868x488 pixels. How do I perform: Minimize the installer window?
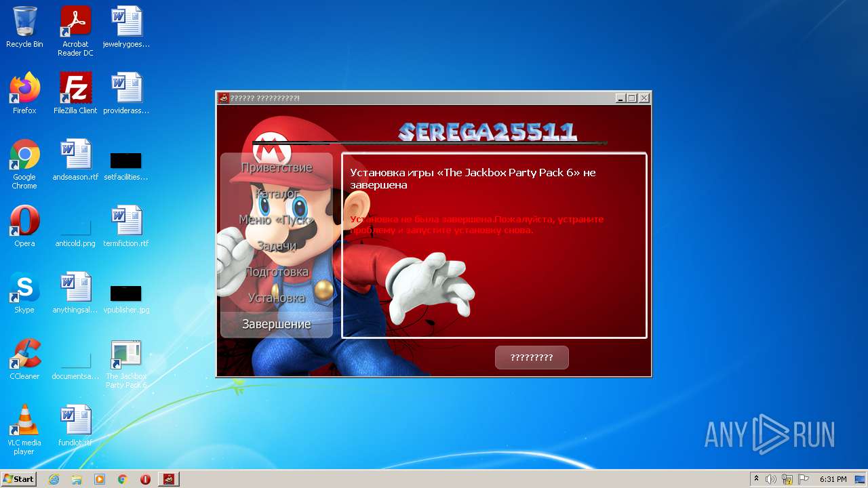coord(620,98)
